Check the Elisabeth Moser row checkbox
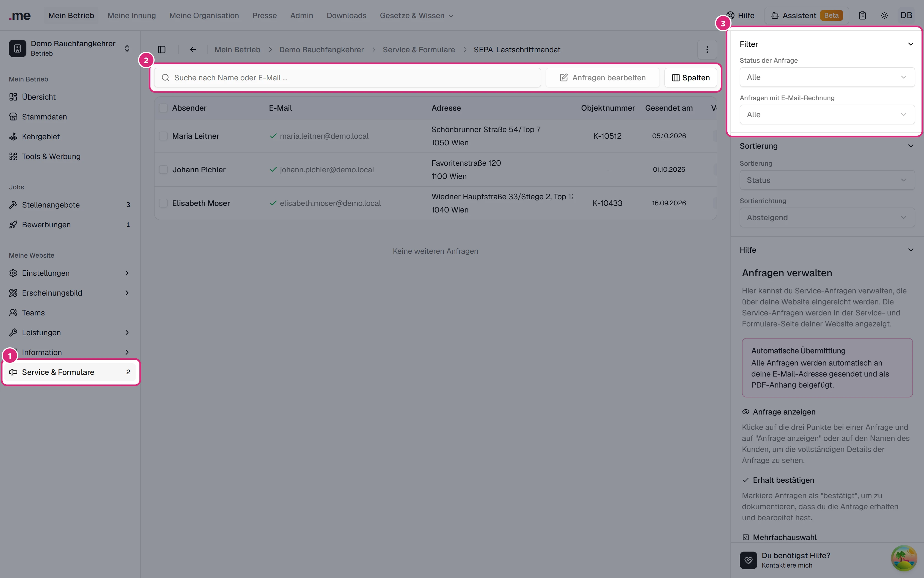This screenshot has height=578, width=924. coord(163,203)
